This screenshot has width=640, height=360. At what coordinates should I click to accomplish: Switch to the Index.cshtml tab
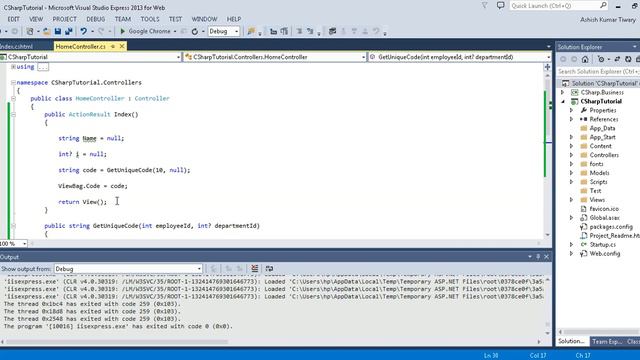coord(16,47)
